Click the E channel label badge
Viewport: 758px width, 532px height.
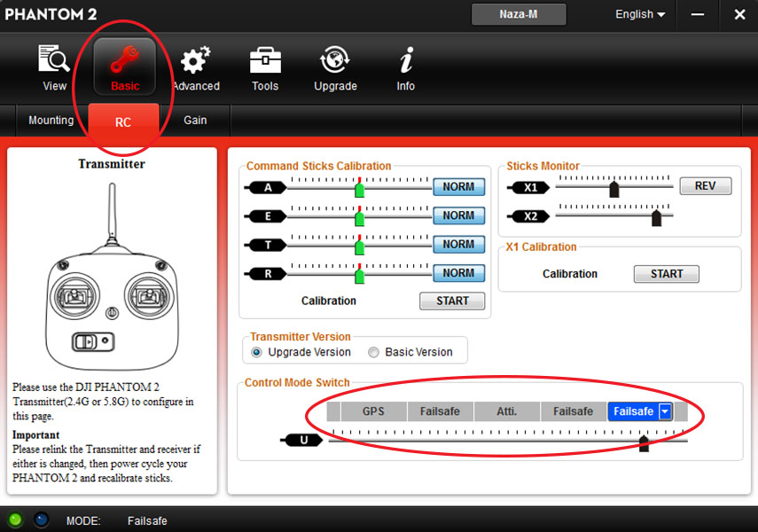click(x=265, y=216)
